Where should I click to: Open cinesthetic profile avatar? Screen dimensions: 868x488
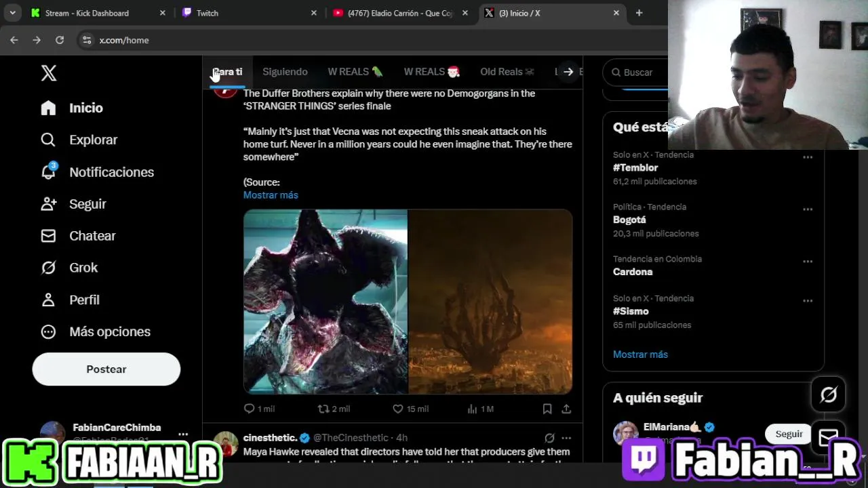(226, 443)
